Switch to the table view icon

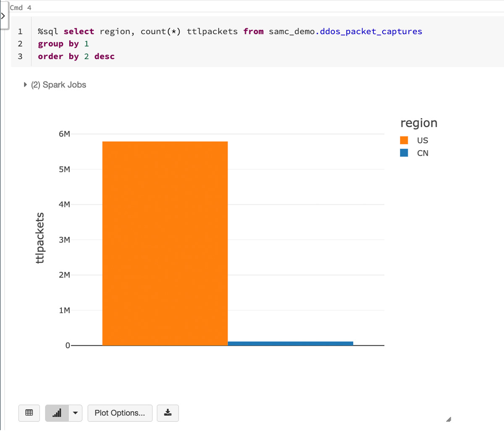click(29, 413)
